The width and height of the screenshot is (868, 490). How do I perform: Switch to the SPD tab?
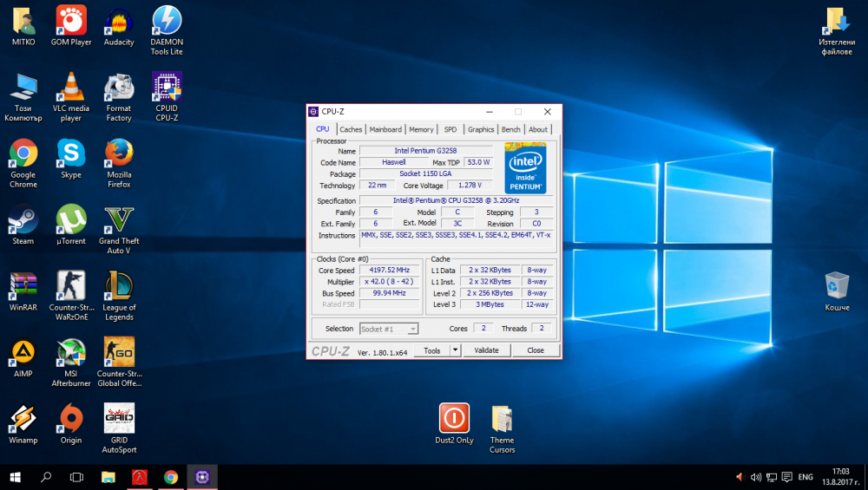tap(450, 129)
